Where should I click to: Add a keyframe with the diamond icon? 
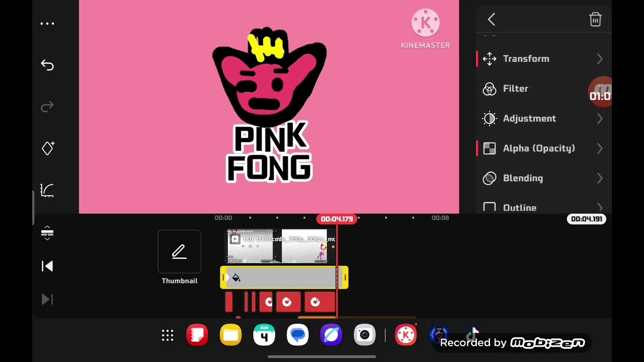pyautogui.click(x=48, y=148)
